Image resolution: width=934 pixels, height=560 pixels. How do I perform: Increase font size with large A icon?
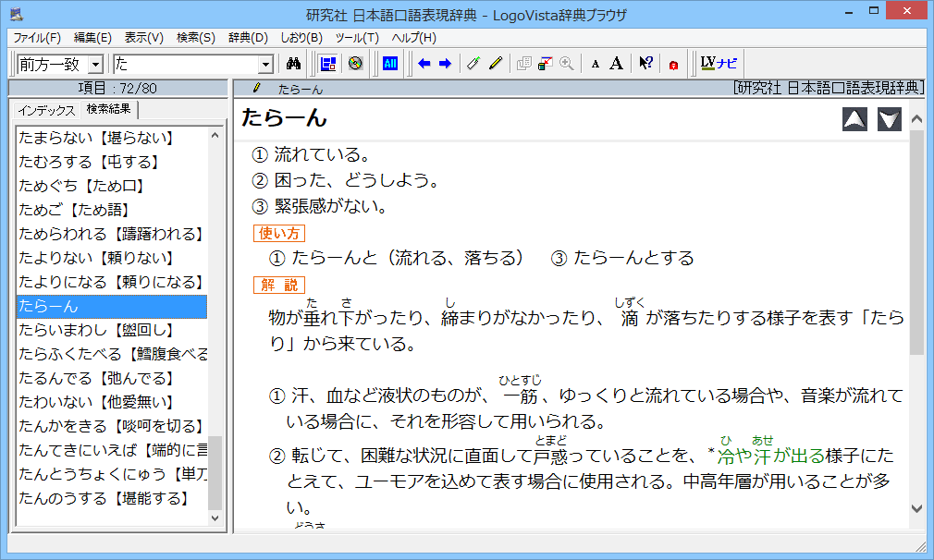click(x=617, y=64)
